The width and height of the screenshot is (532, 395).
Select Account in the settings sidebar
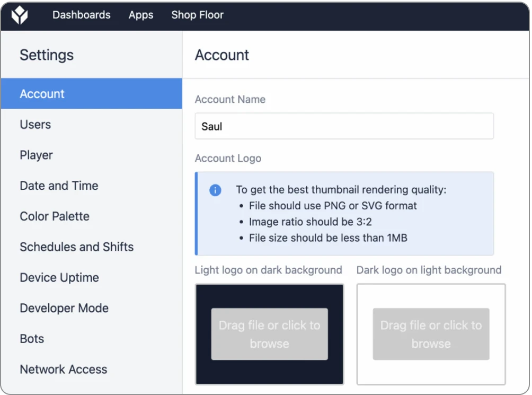click(x=42, y=94)
